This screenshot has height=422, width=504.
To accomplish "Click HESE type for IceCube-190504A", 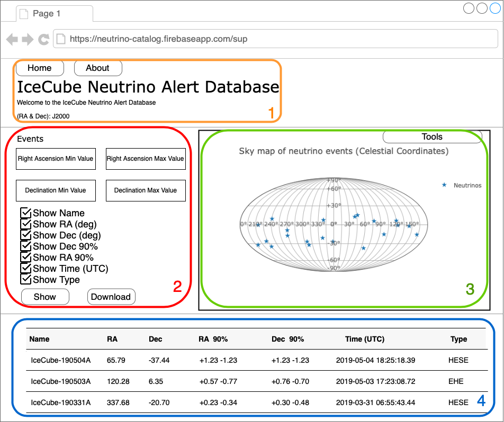I will click(458, 360).
